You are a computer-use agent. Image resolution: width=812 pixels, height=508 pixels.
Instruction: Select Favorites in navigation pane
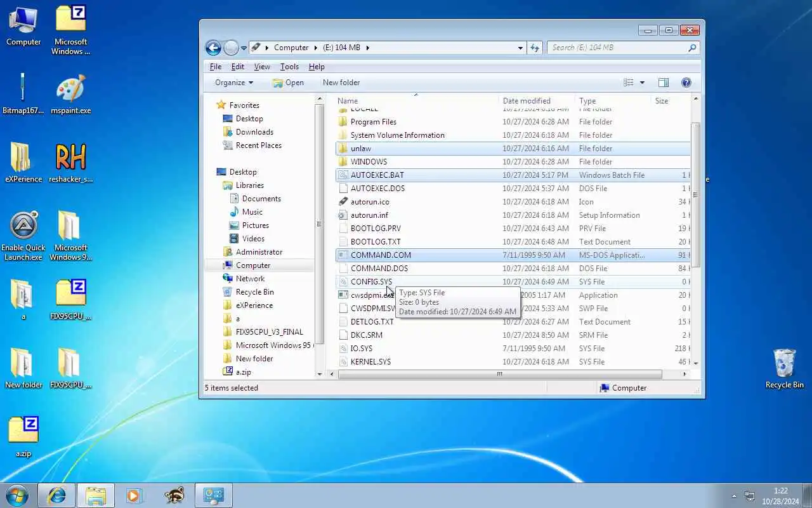tap(244, 105)
